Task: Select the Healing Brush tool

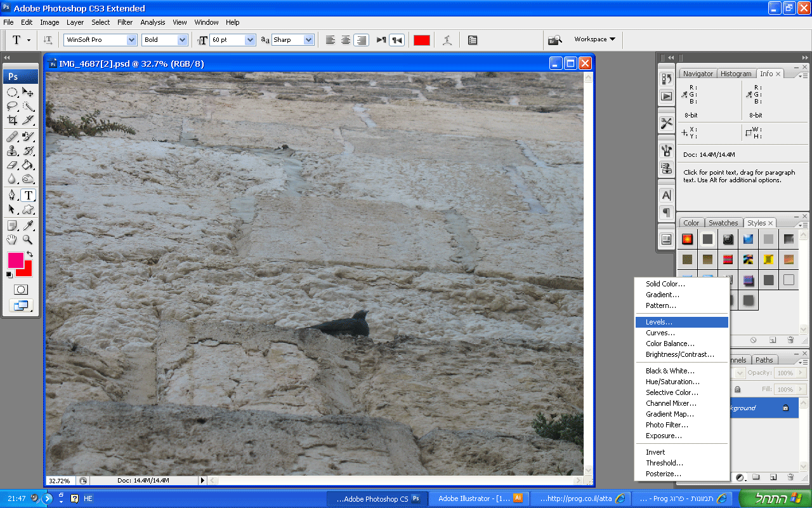Action: [12, 137]
